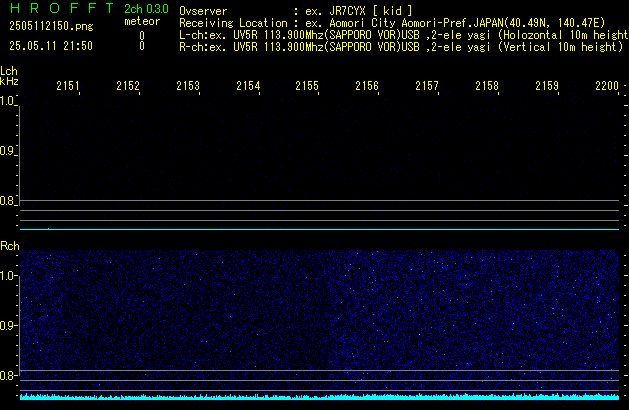Click the 2152 time marker

click(128, 86)
